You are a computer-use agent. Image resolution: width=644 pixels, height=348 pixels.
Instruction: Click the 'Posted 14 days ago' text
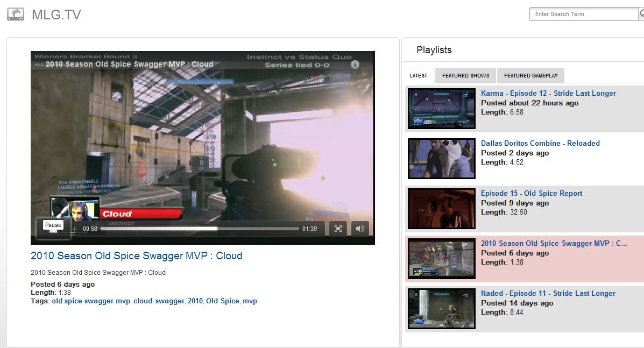pyautogui.click(x=517, y=303)
